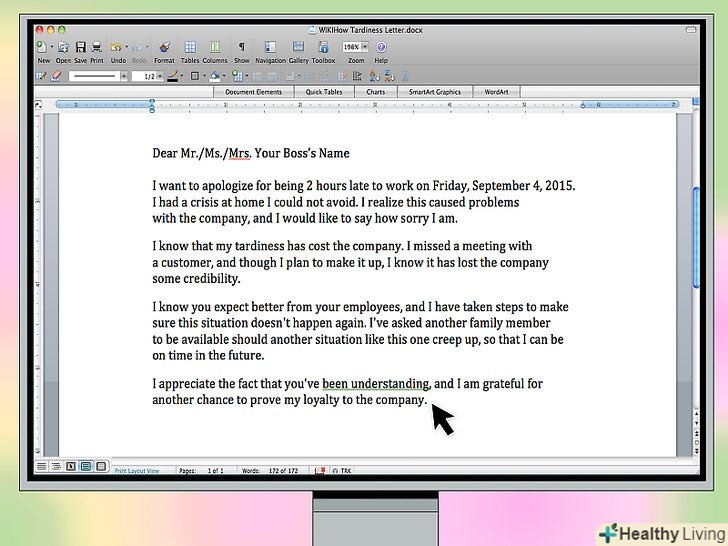The height and width of the screenshot is (546, 728).
Task: Toggle Show paragraph marks
Action: 241,47
